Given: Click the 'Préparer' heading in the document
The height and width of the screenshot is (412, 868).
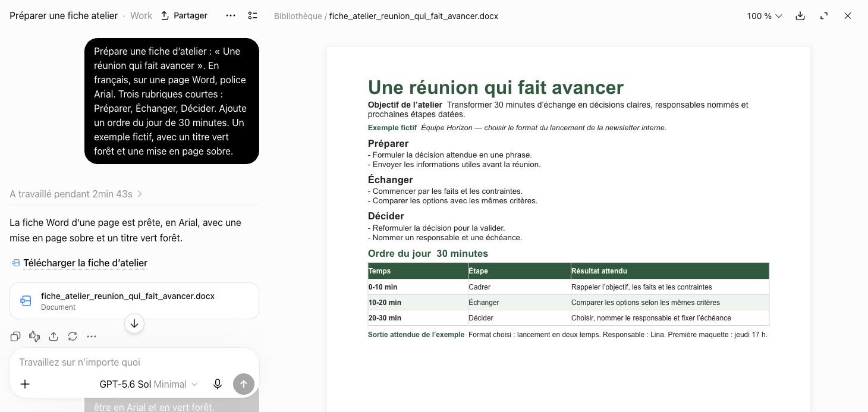Looking at the screenshot, I should [388, 143].
